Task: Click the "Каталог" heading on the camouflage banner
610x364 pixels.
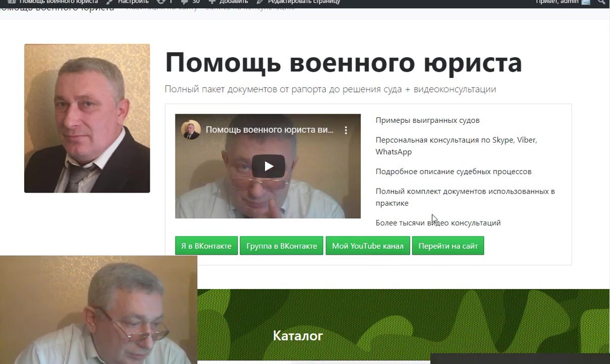Action: (297, 336)
